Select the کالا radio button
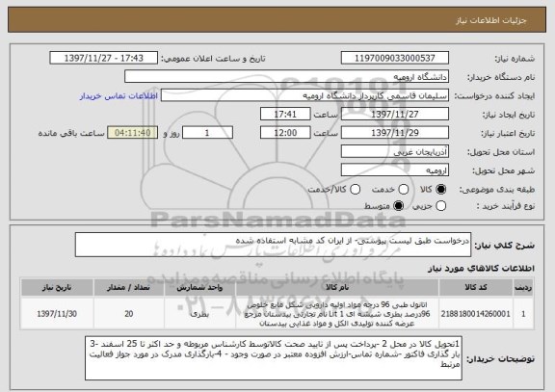 [440, 190]
